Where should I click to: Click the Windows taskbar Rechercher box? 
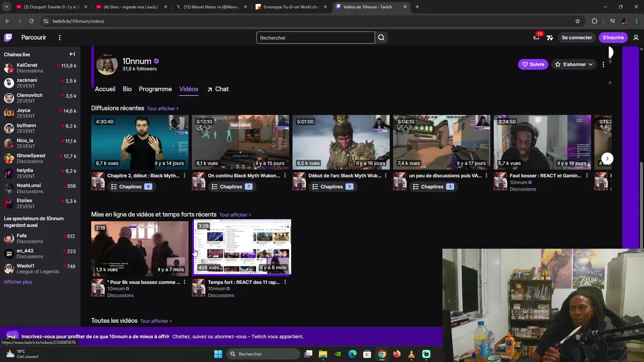pos(264,354)
